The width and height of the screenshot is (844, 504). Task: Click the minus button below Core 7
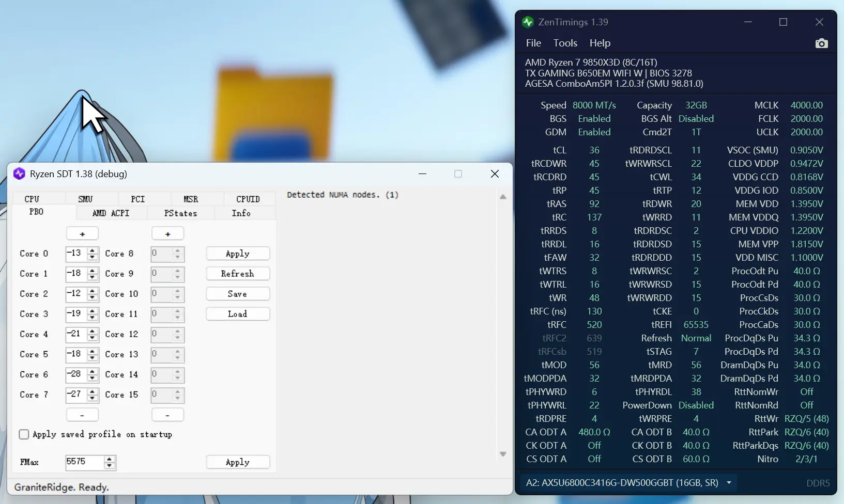(x=82, y=415)
